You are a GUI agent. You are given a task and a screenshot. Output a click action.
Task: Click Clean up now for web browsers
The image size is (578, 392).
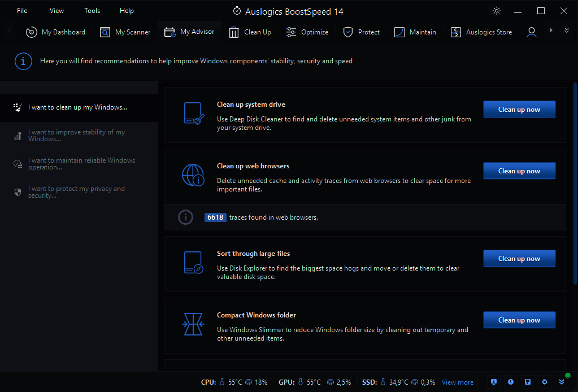pos(519,171)
